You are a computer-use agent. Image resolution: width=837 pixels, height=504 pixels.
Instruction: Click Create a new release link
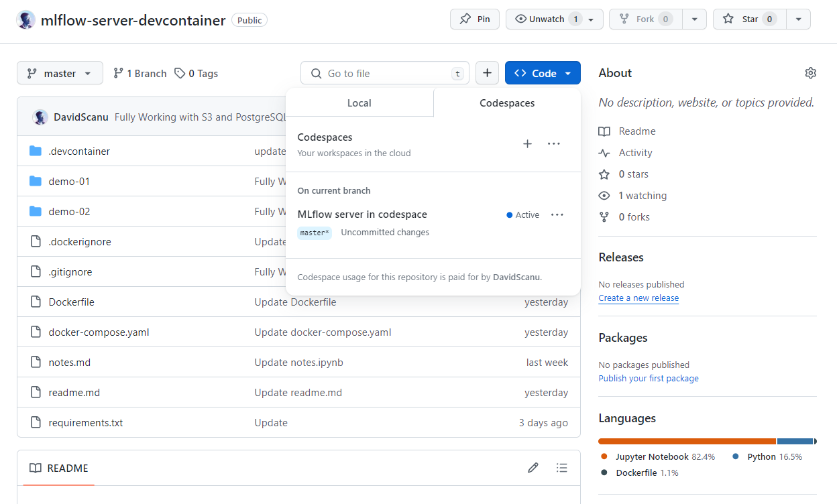(x=638, y=298)
